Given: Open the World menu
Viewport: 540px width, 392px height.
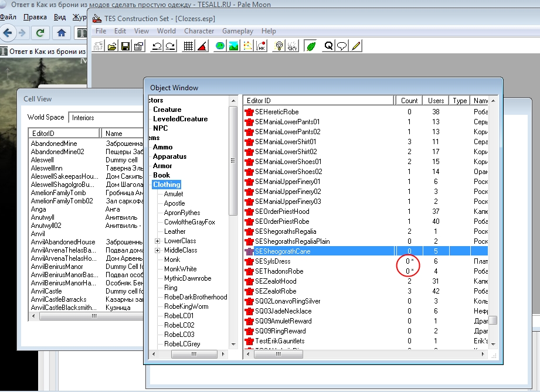Looking at the screenshot, I should [167, 31].
